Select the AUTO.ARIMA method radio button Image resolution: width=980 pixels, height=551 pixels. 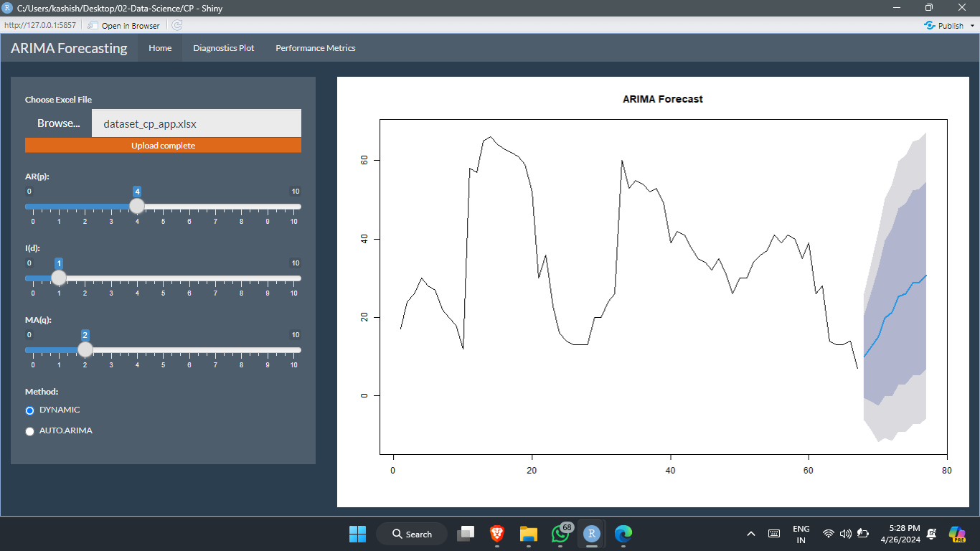pyautogui.click(x=30, y=431)
